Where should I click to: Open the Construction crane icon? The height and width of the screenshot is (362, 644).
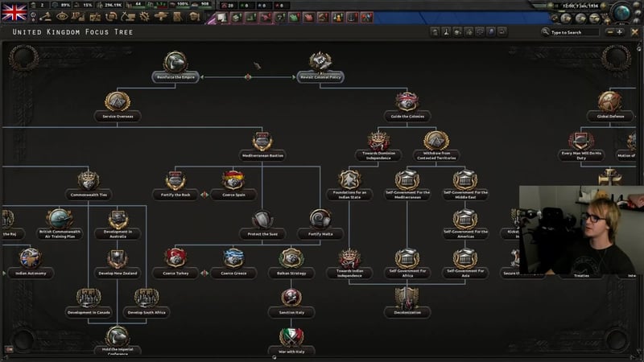(x=128, y=17)
